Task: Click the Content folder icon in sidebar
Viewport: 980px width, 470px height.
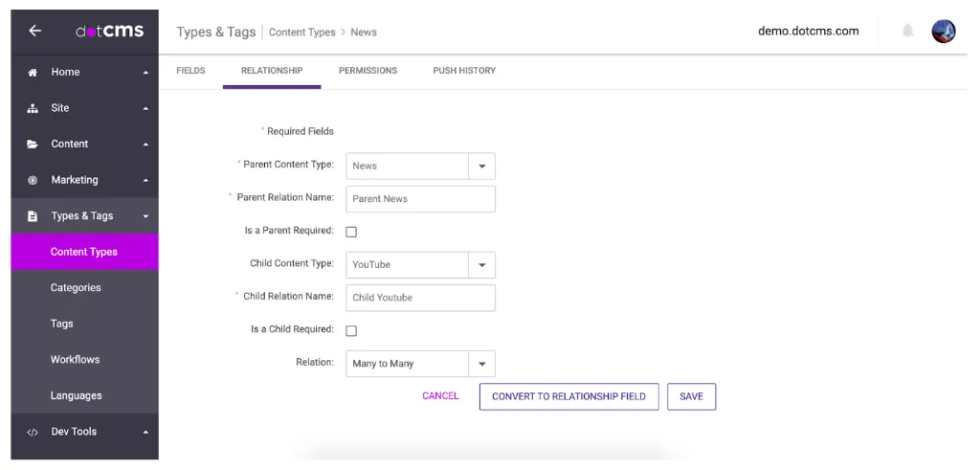Action: pos(33,145)
